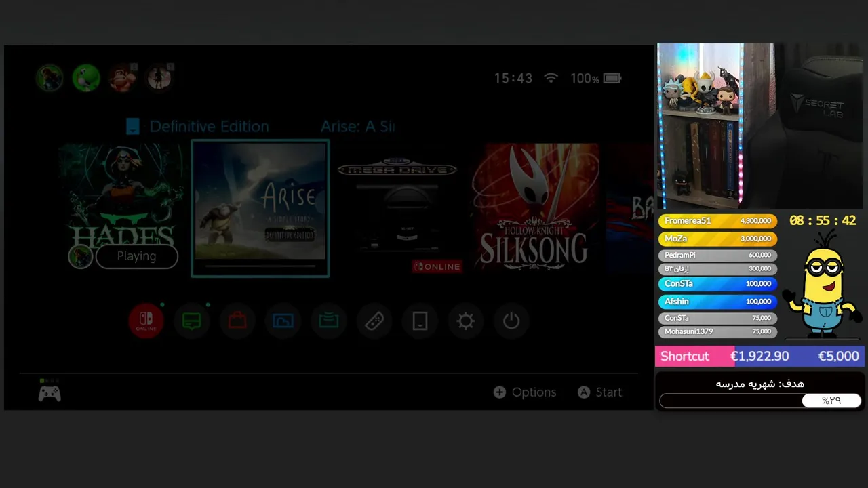Open the Controllers Joy-Con icon
This screenshot has height=488, width=868.
pos(374,321)
